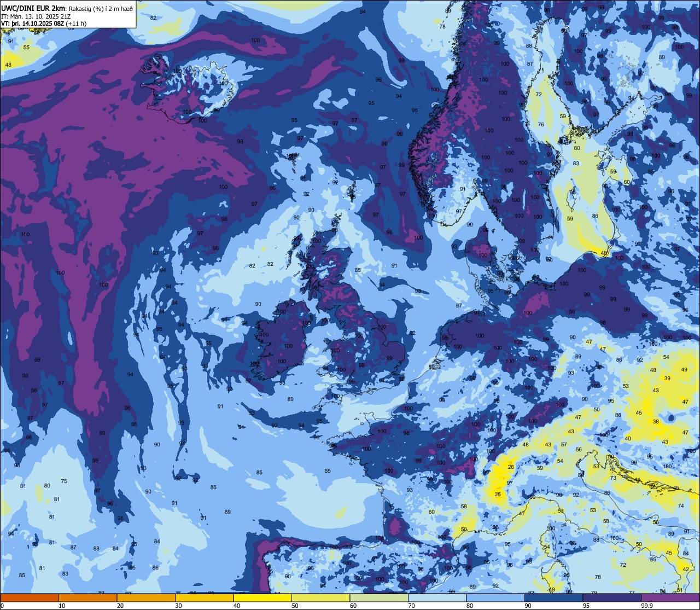Click the light blue 80–90 legend swatch
Image resolution: width=700 pixels, height=610 pixels.
[x=495, y=597]
